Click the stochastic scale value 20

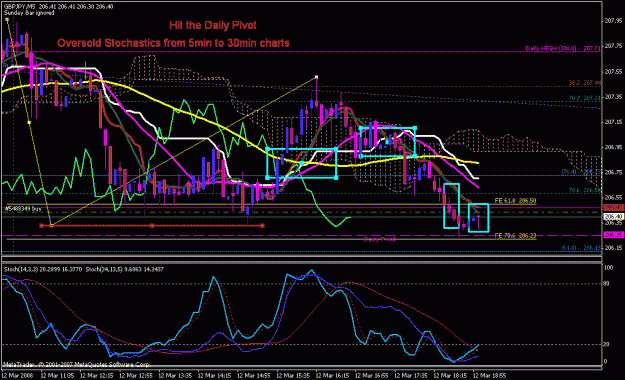pyautogui.click(x=607, y=345)
